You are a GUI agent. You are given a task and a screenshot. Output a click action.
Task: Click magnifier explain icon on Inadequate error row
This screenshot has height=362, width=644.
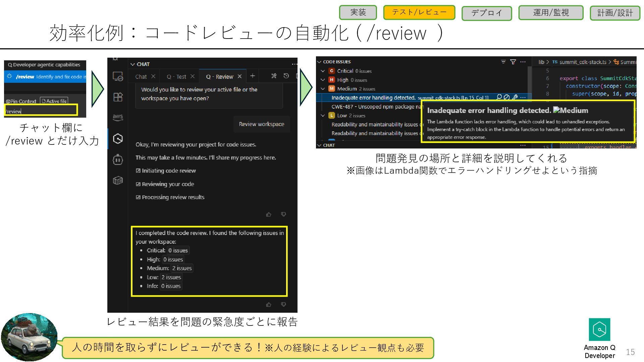pos(499,97)
